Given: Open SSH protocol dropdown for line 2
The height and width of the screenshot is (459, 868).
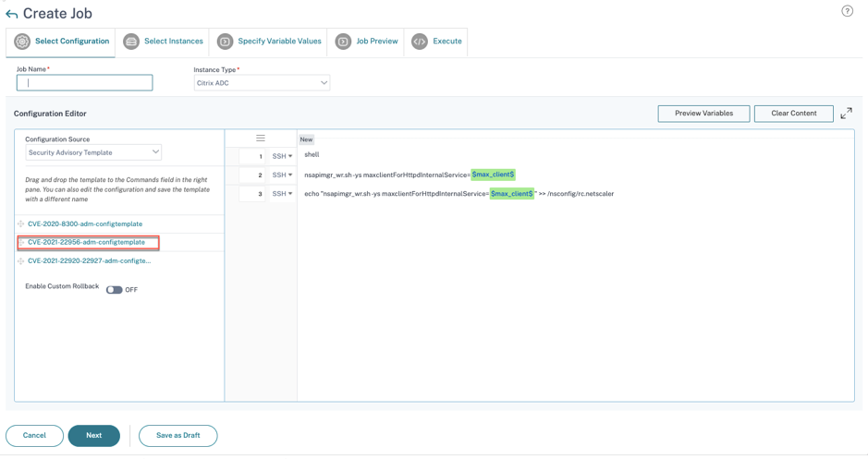Looking at the screenshot, I should 282,175.
